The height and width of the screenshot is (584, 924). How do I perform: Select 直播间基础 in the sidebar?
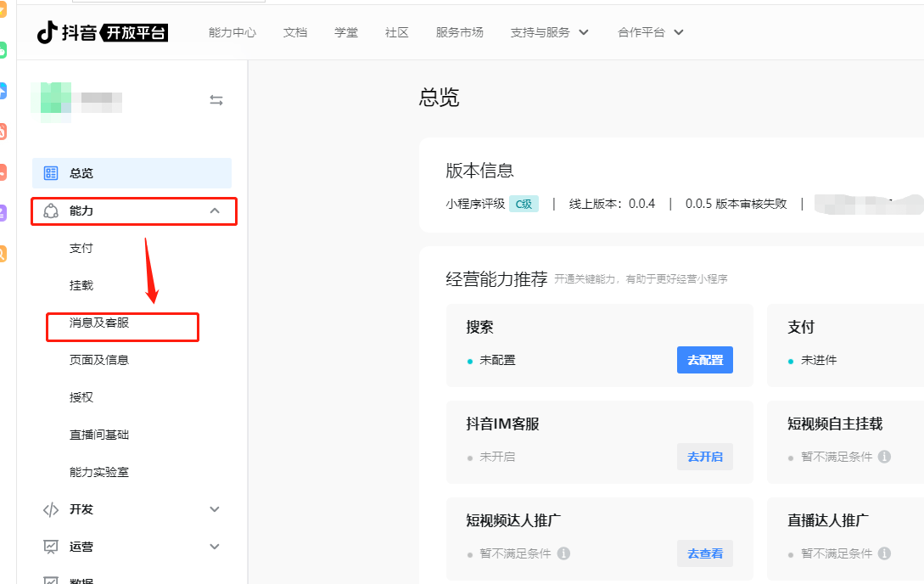(99, 435)
